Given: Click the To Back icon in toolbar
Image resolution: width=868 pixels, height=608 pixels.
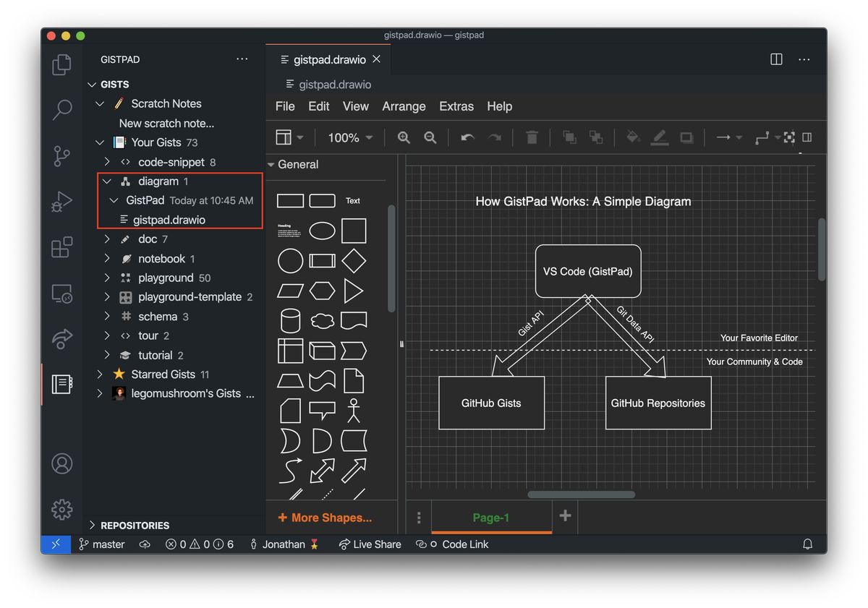Looking at the screenshot, I should pos(595,137).
